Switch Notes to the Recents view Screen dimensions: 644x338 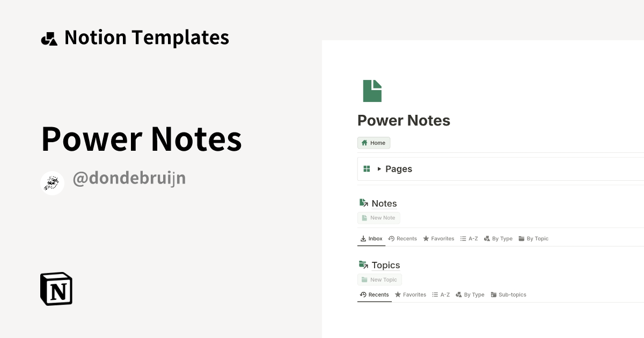coord(402,238)
